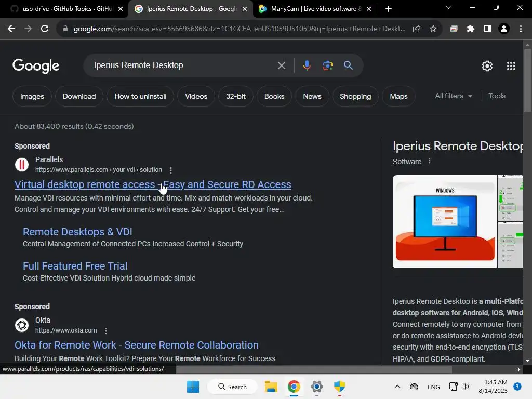532x399 pixels.
Task: Open the Chrome three-dot menu
Action: tap(521, 29)
